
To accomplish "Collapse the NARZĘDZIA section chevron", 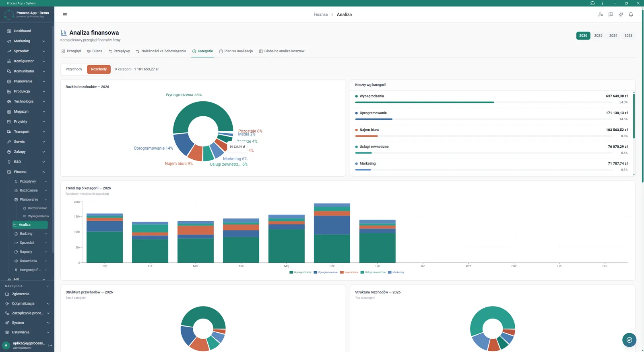I will click(x=47, y=286).
